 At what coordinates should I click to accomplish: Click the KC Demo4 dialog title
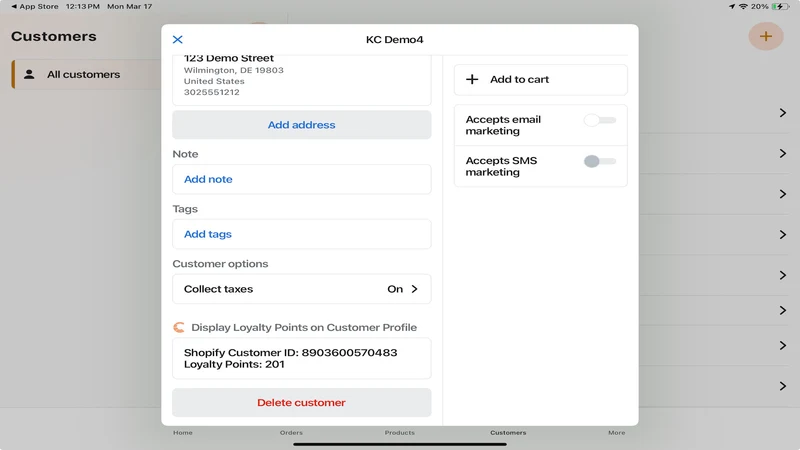(394, 40)
